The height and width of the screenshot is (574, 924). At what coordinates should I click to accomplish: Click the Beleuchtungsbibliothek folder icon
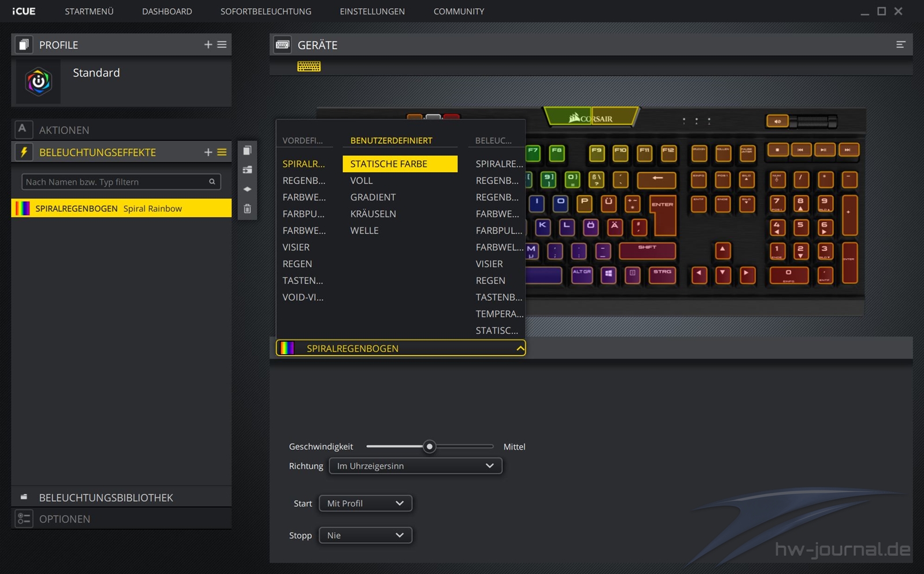click(24, 497)
